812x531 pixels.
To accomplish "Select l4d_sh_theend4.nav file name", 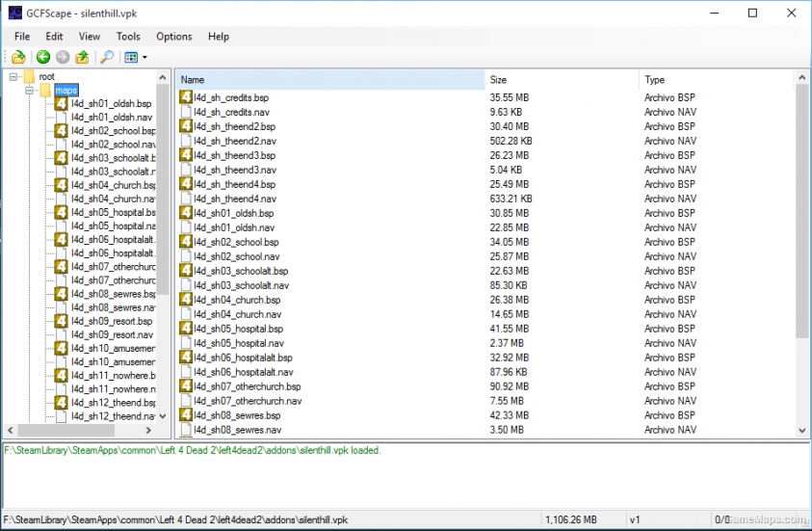I will [x=235, y=199].
